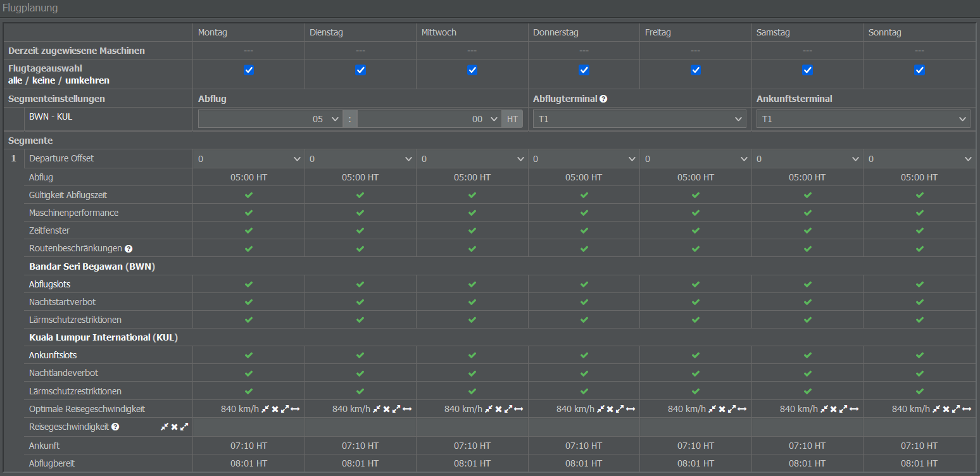The image size is (980, 476).
Task: Click the horizontal double-arrow icon for Montag
Action: pyautogui.click(x=295, y=409)
